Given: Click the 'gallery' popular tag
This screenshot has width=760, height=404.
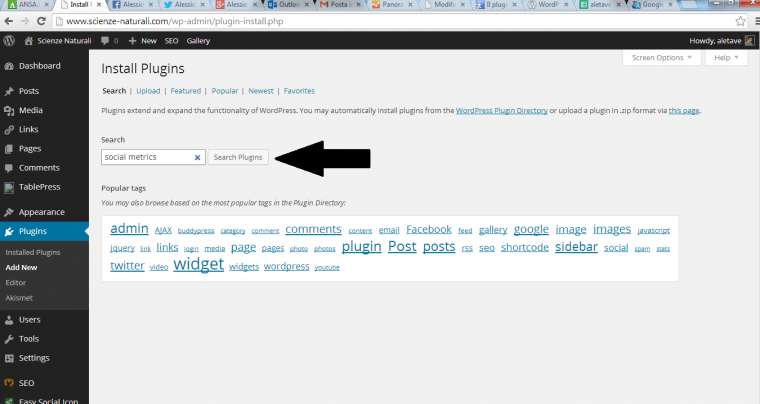Looking at the screenshot, I should click(x=493, y=230).
